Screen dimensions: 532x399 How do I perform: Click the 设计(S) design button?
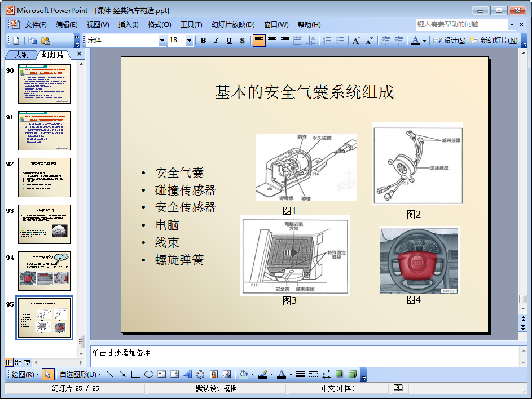pos(449,41)
